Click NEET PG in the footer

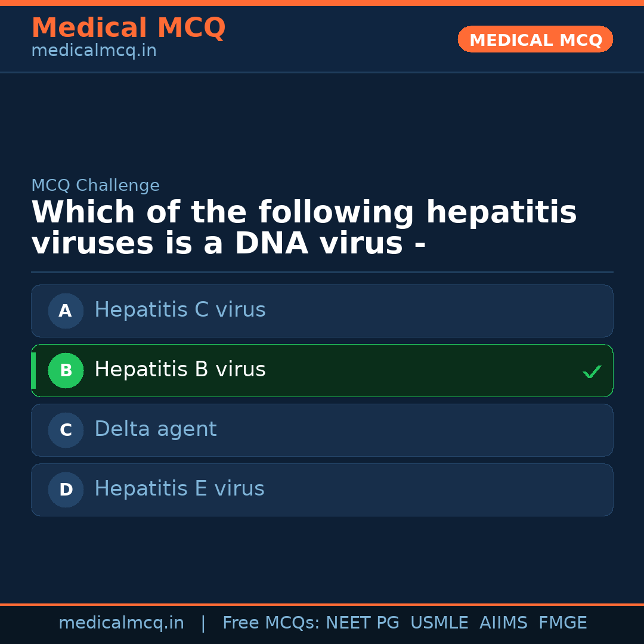coord(363,623)
